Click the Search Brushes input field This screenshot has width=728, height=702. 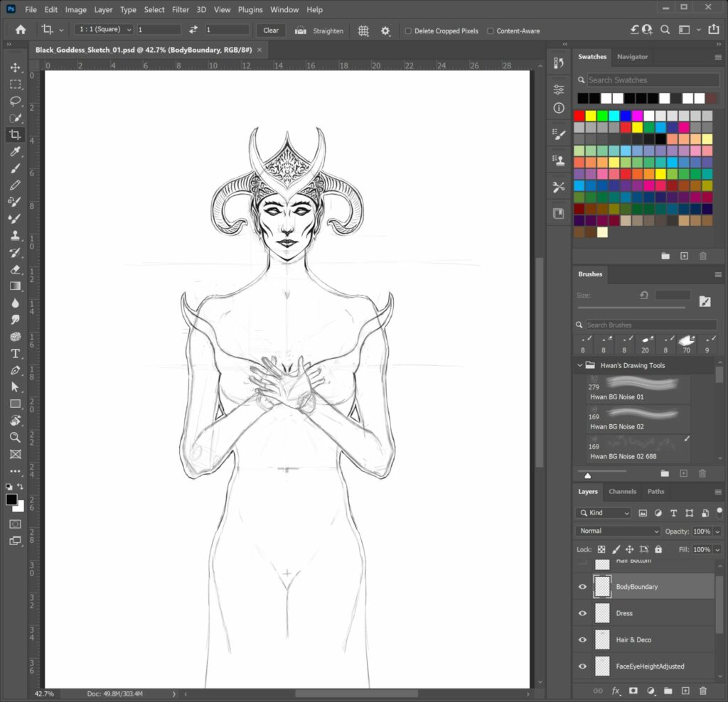click(x=651, y=325)
